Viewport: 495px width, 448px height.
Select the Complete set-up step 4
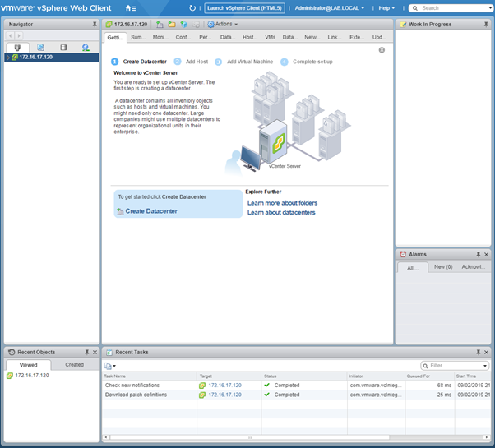coord(307,62)
